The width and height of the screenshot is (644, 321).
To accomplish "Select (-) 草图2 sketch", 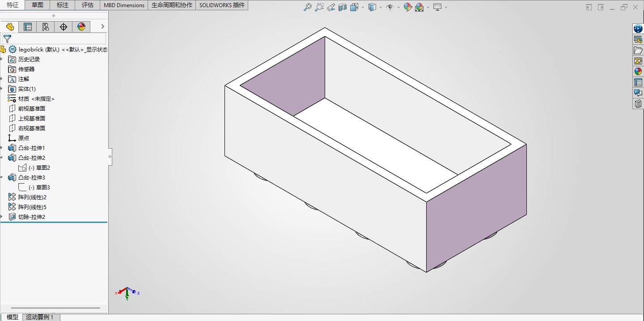I will point(34,168).
